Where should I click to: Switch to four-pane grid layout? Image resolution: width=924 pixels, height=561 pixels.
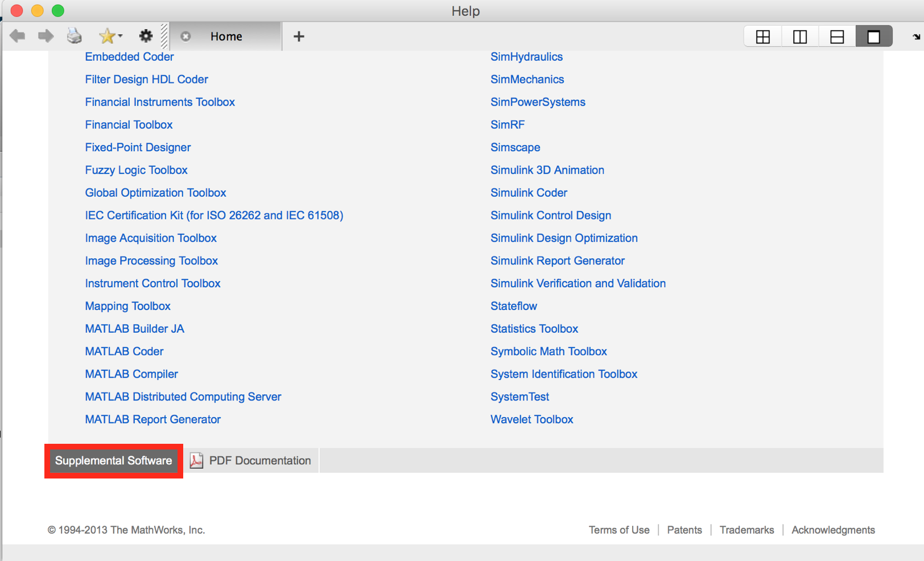point(763,37)
